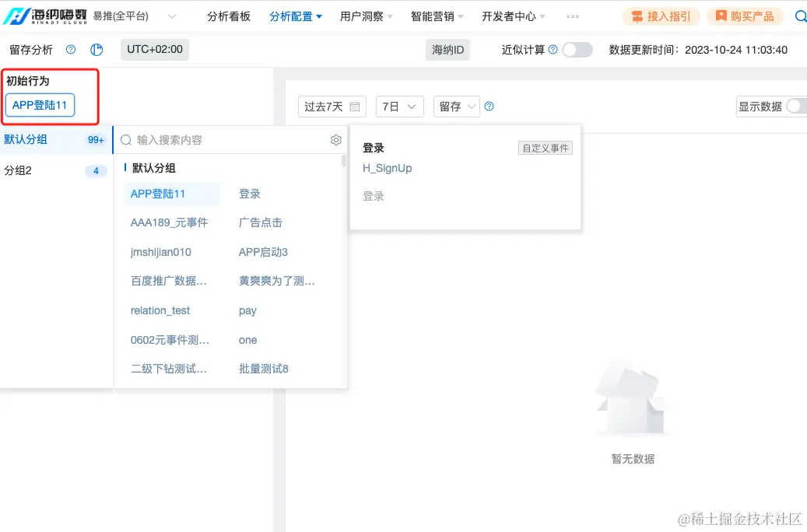807x532 pixels.
Task: Click the APP登陆11 initial behavior tag
Action: coord(40,105)
